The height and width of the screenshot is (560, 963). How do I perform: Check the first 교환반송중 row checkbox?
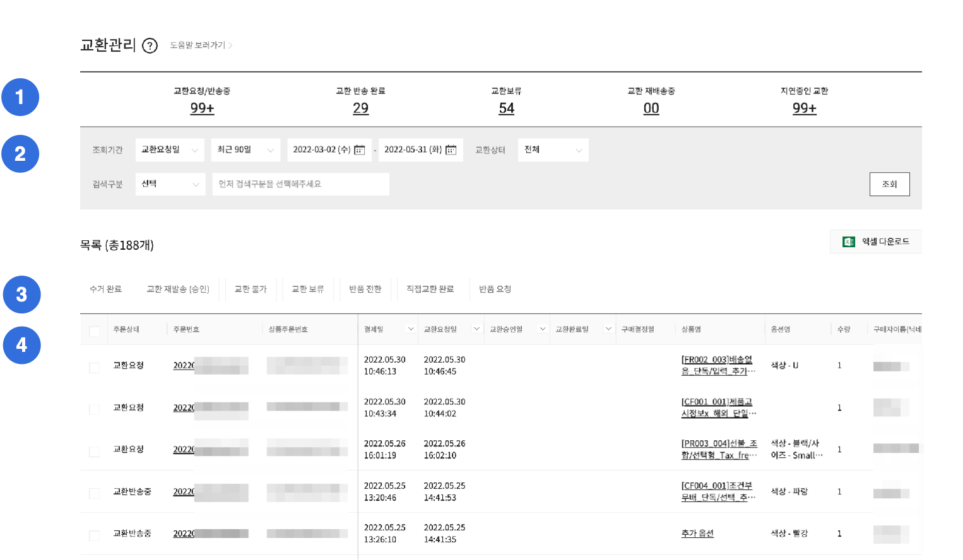tap(95, 493)
